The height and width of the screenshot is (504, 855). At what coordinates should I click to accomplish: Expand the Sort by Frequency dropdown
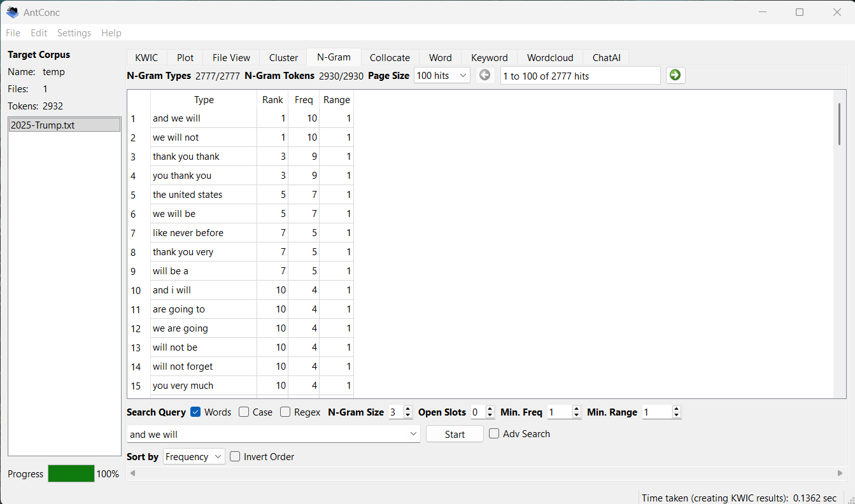pos(194,457)
